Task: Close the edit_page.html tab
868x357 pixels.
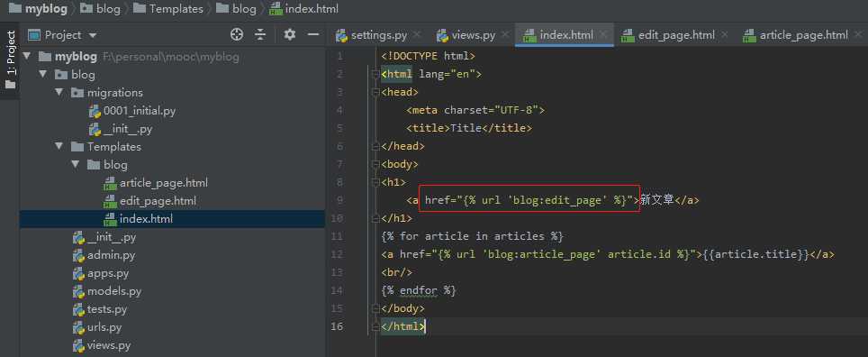Action: click(x=725, y=35)
